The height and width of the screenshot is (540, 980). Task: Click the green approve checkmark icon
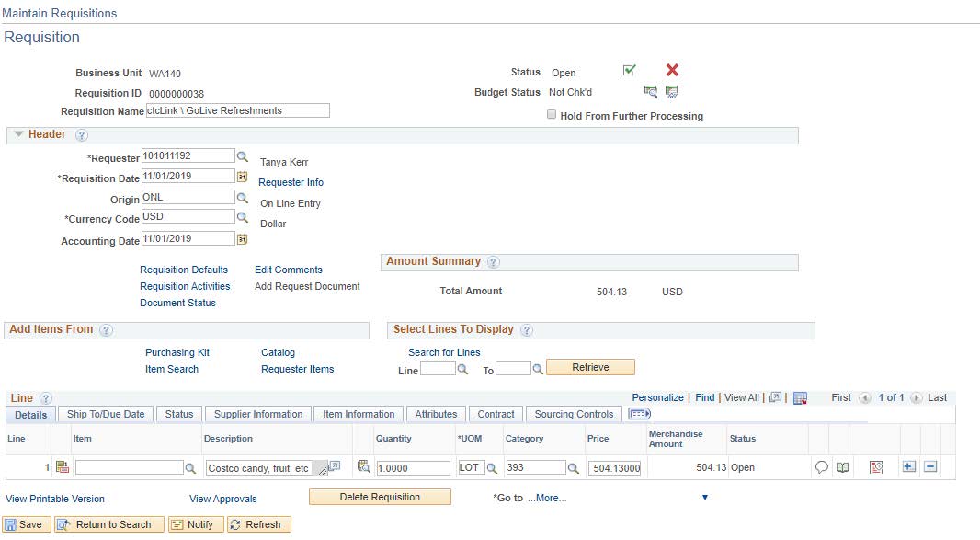coord(630,71)
